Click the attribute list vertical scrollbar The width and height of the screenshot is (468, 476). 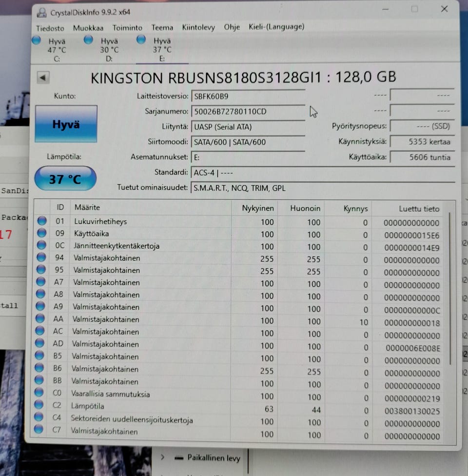point(450,288)
